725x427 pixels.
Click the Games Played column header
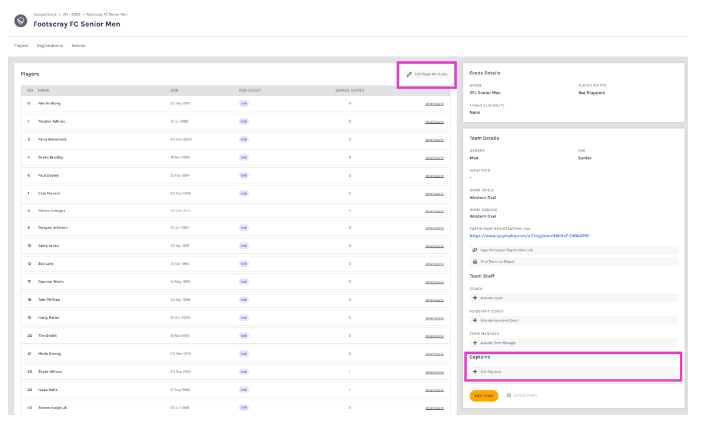coord(350,91)
